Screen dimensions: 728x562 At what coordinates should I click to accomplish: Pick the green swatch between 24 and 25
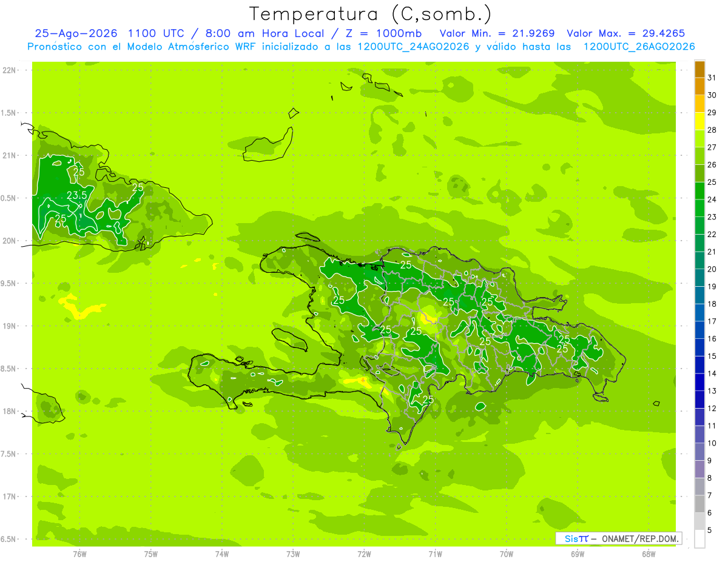click(x=699, y=191)
